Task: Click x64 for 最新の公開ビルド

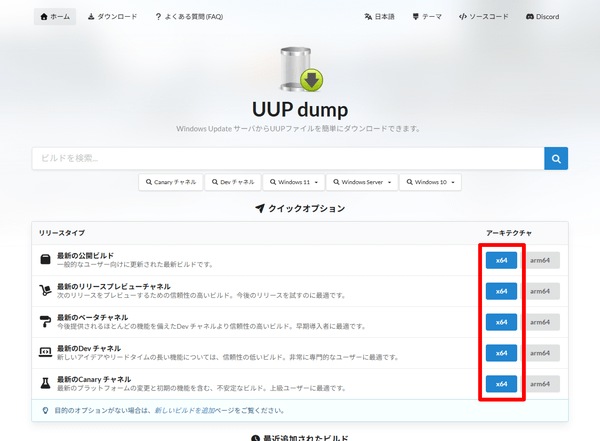Action: point(501,260)
